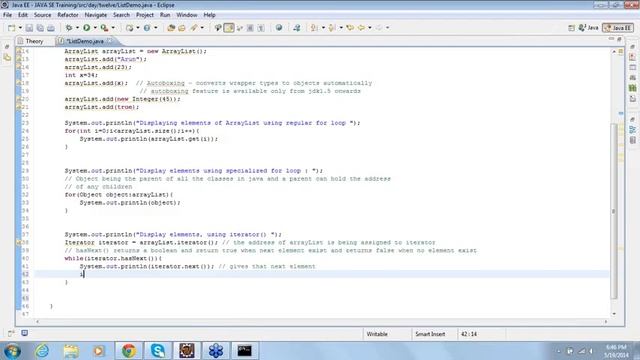
Task: Close the ListDemo.java tab
Action: [x=109, y=41]
